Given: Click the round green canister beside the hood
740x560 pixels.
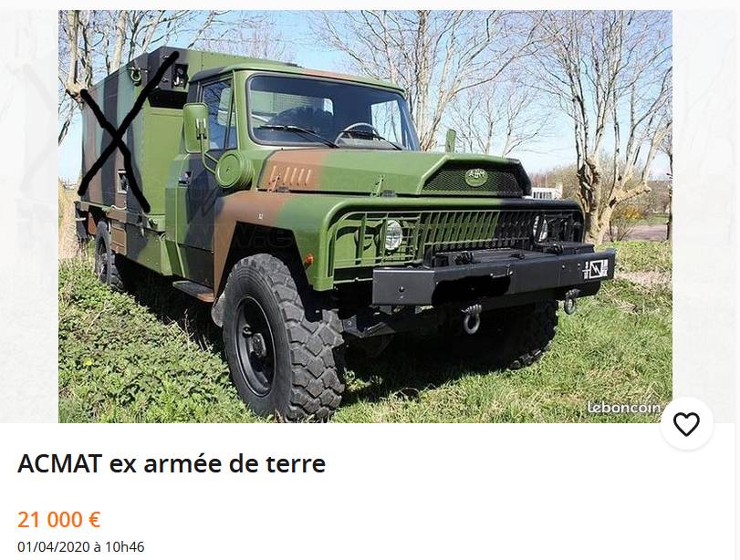Looking at the screenshot, I should tap(235, 170).
